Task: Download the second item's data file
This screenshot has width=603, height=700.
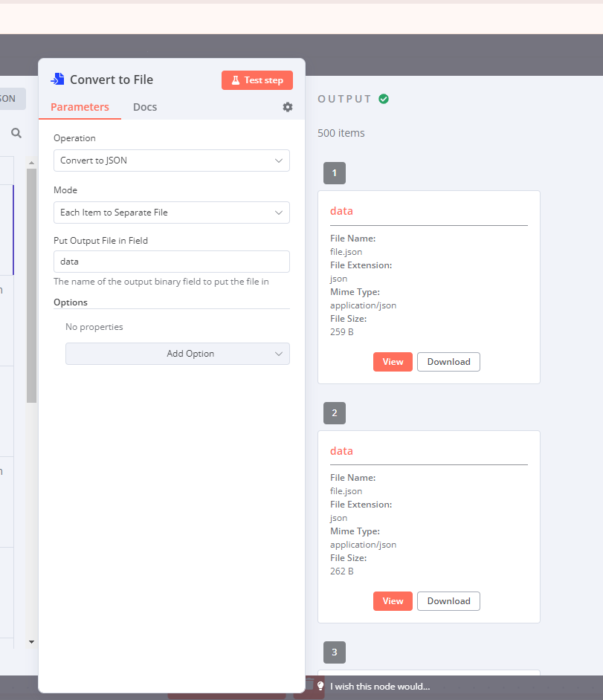Action: pyautogui.click(x=448, y=601)
